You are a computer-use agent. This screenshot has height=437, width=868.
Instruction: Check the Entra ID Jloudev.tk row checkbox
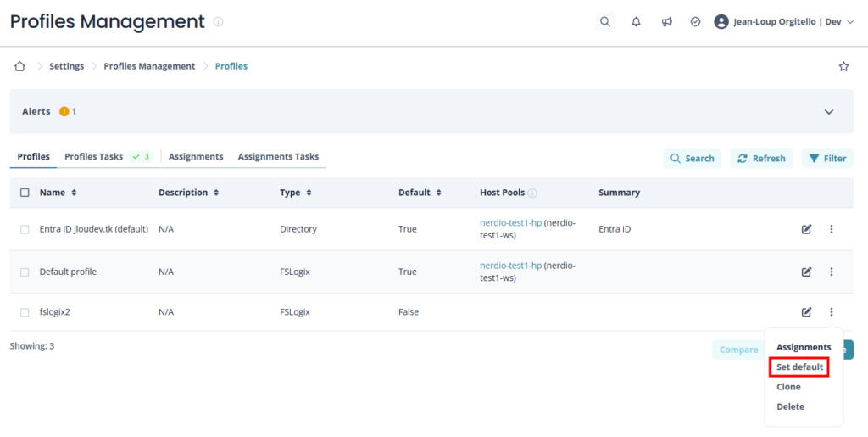(25, 229)
